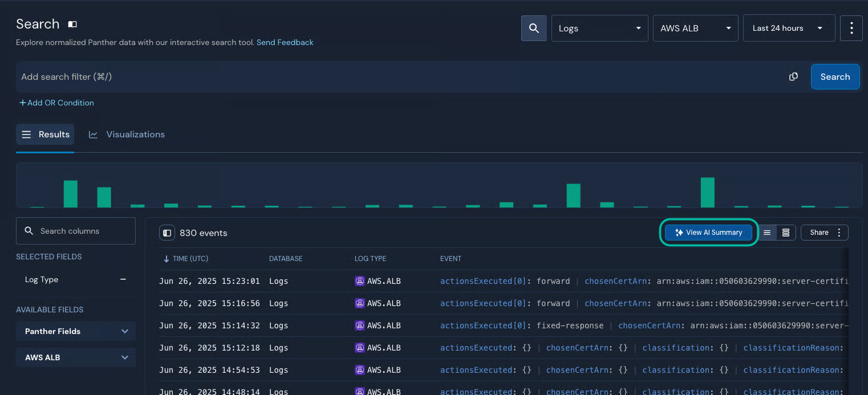
Task: Open the copy filter icon beside the search bar
Action: 793,76
